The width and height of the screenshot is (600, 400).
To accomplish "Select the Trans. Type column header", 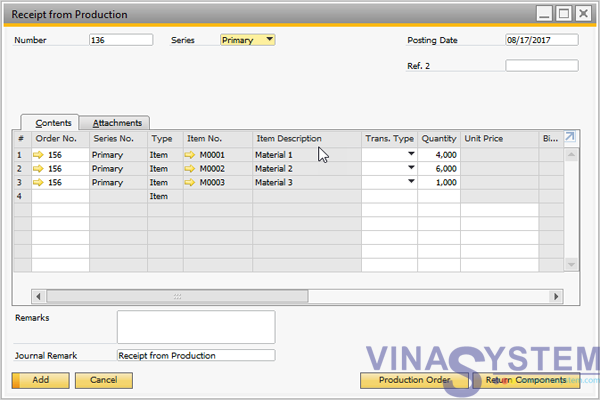I will click(390, 139).
